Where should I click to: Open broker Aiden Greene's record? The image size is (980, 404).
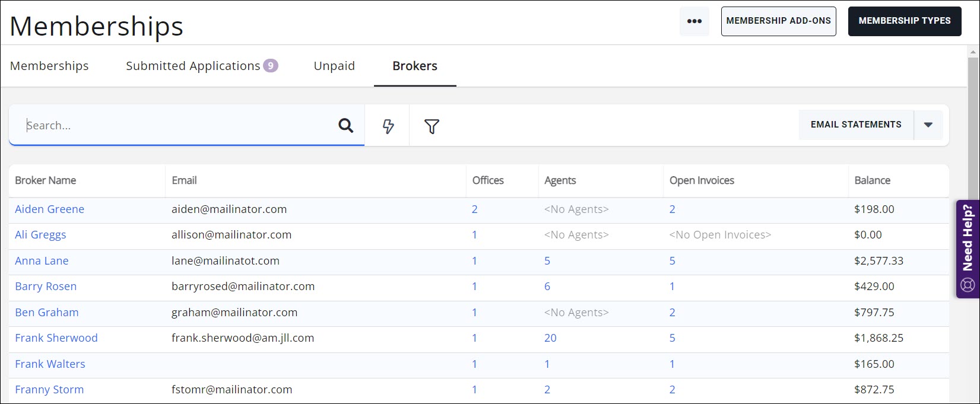pos(49,209)
